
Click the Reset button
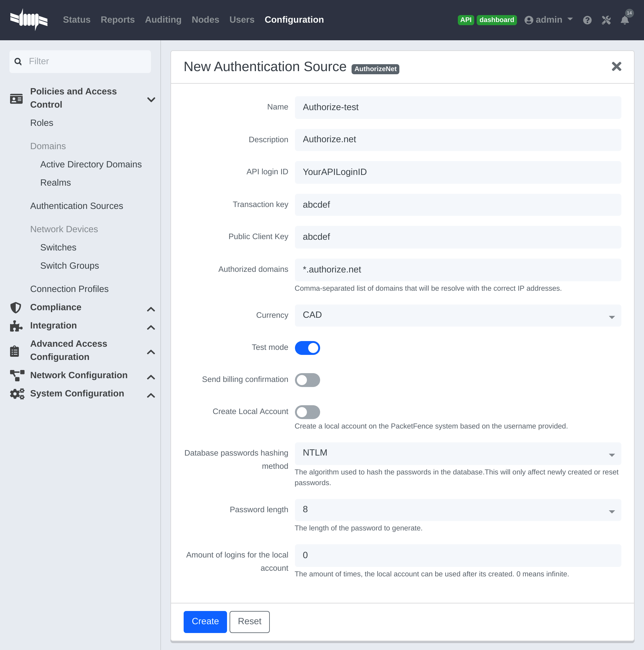pyautogui.click(x=249, y=621)
